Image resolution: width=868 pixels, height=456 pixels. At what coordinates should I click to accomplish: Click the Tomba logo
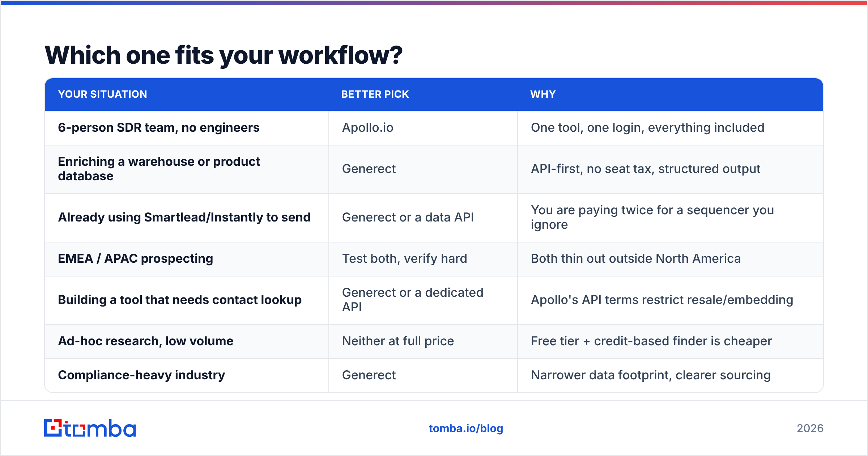(90, 428)
